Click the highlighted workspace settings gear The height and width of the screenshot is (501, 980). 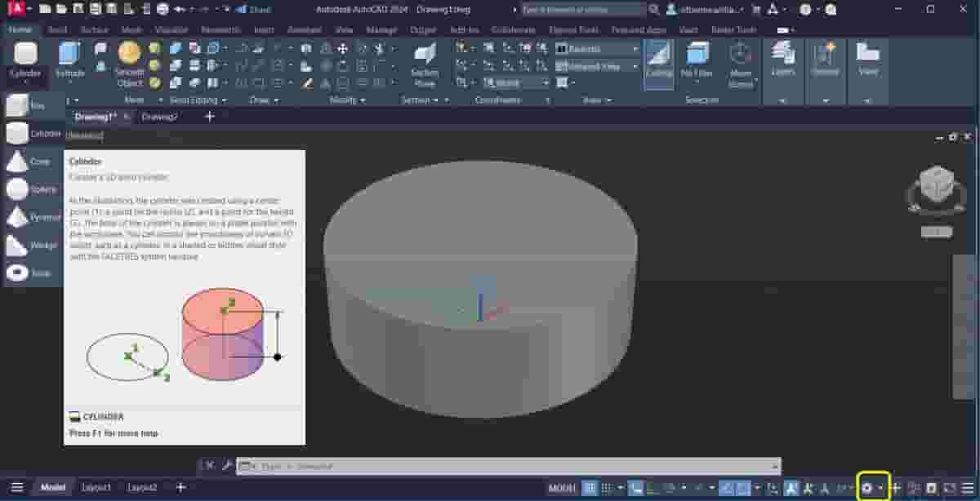pos(867,487)
